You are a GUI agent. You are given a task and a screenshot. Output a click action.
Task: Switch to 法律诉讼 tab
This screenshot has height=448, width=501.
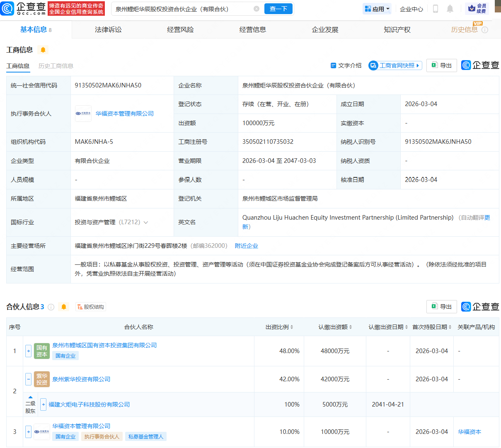click(108, 30)
